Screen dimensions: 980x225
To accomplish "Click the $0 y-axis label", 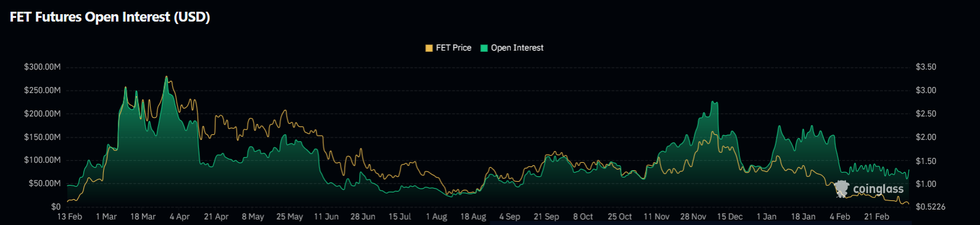I will [x=56, y=207].
